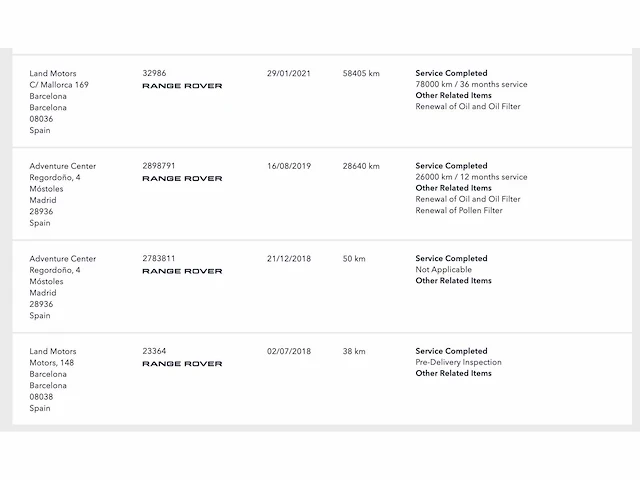Click the 58405 km mileage value
Image resolution: width=640 pixels, height=480 pixels.
pyautogui.click(x=361, y=73)
